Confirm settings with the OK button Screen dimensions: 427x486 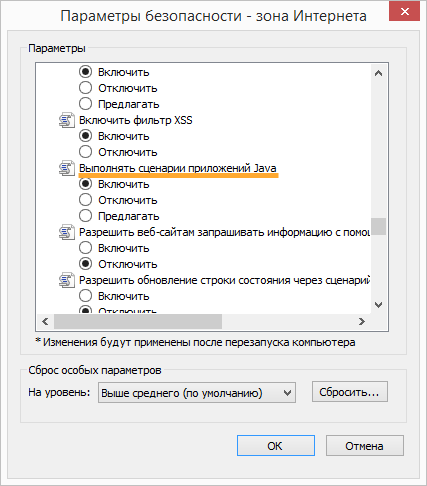(276, 446)
